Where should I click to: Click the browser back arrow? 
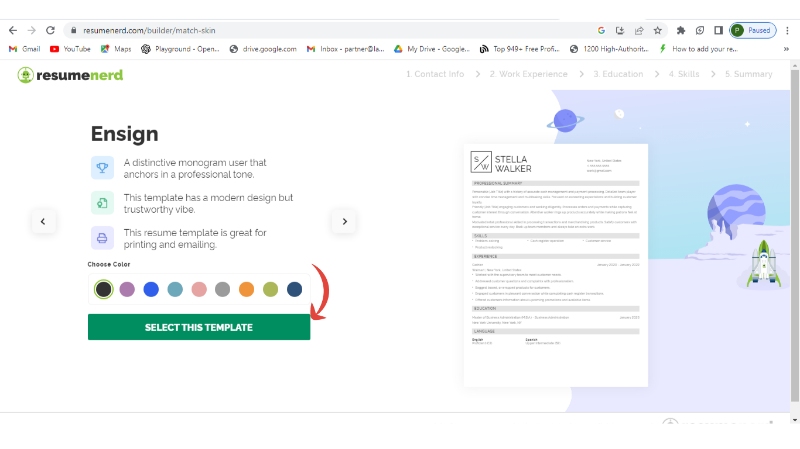pyautogui.click(x=13, y=31)
